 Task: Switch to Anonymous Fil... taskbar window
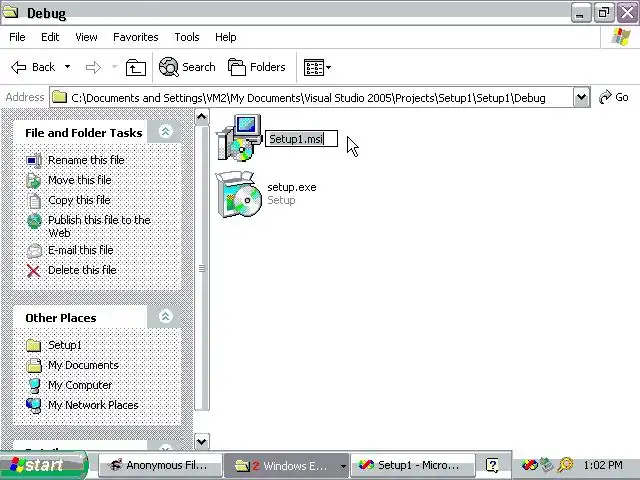(x=160, y=465)
